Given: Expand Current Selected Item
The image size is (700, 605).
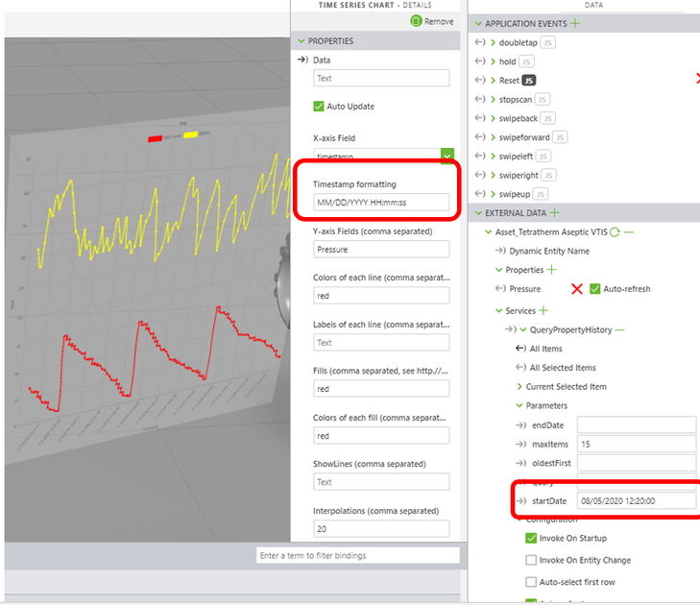Looking at the screenshot, I should [x=519, y=387].
